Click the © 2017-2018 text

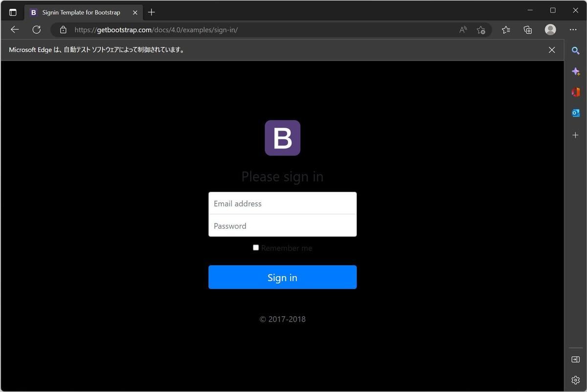(283, 319)
